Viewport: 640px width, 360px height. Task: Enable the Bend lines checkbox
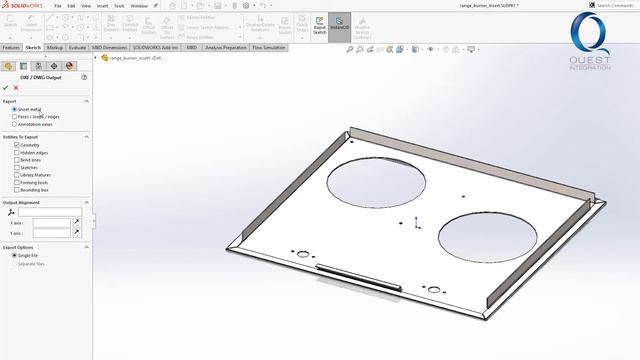click(17, 160)
